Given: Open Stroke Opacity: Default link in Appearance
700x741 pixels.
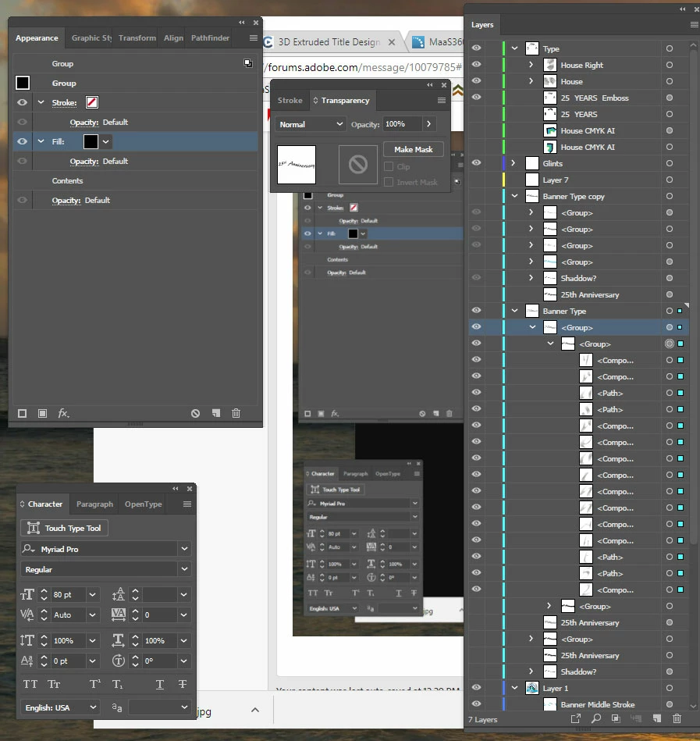Looking at the screenshot, I should click(98, 123).
